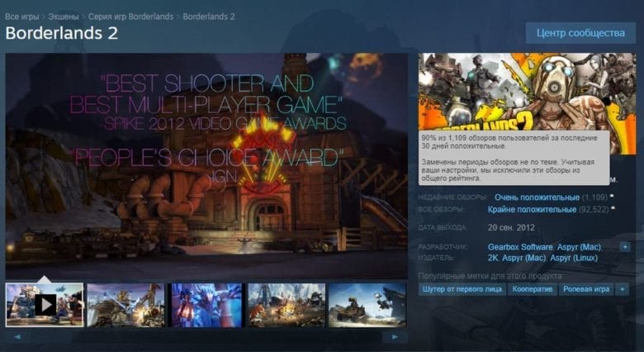
Task: Select the Ролевая игра tag
Action: point(586,289)
